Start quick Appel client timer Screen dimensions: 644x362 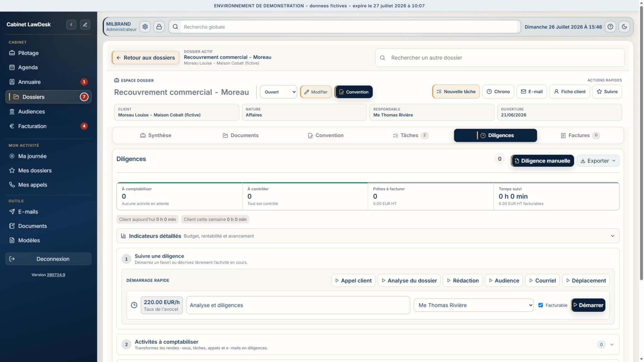(353, 281)
